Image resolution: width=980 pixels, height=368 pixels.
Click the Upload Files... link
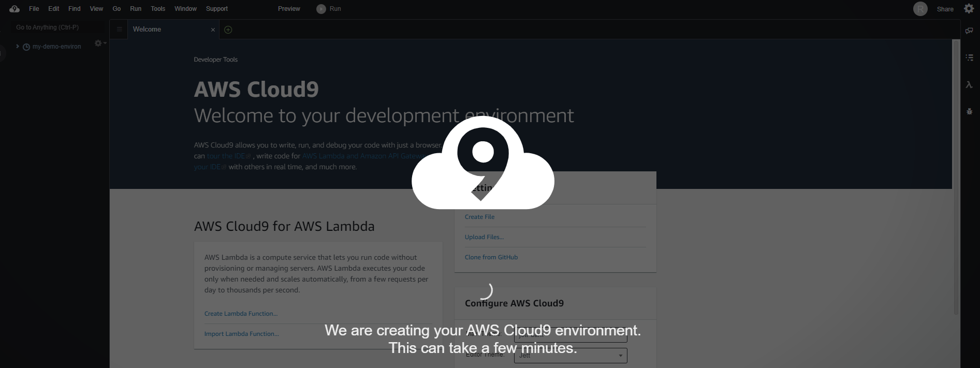click(x=484, y=237)
